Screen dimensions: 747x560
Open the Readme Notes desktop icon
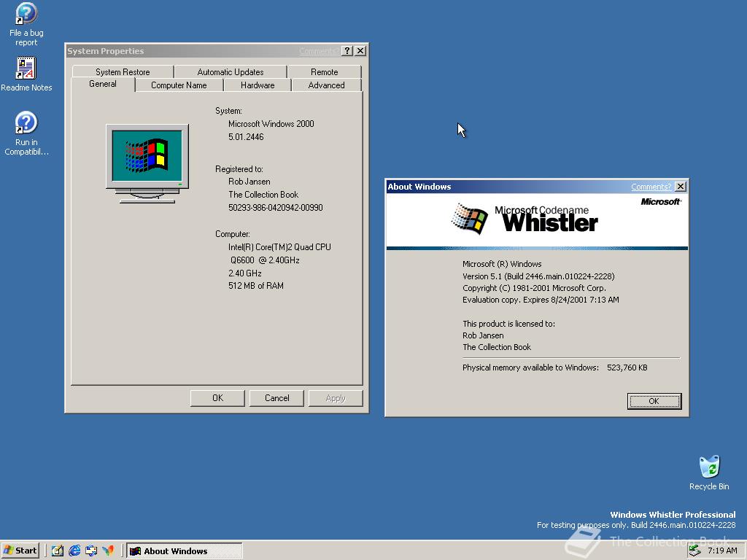tap(26, 74)
